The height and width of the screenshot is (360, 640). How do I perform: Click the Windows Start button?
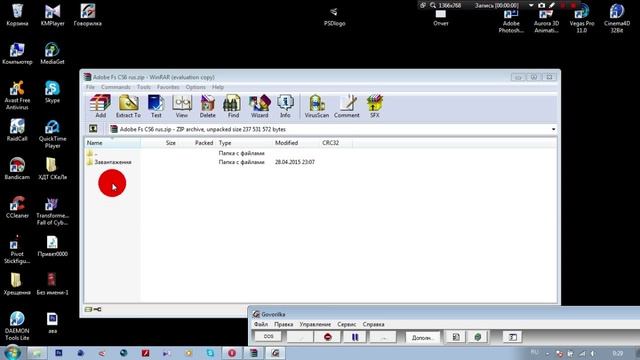click(12, 353)
